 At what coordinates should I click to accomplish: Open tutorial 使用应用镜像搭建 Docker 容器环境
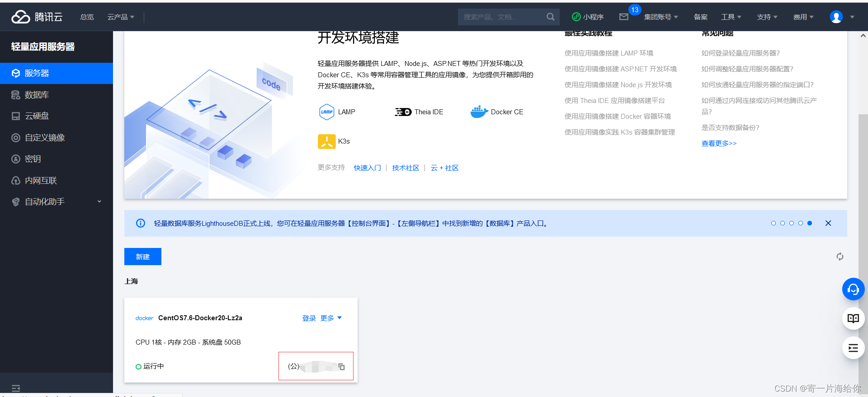click(618, 116)
